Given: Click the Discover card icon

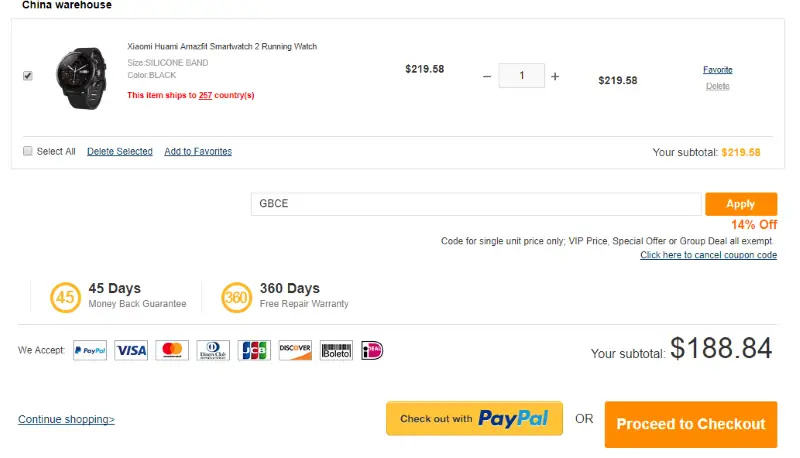Looking at the screenshot, I should 295,350.
